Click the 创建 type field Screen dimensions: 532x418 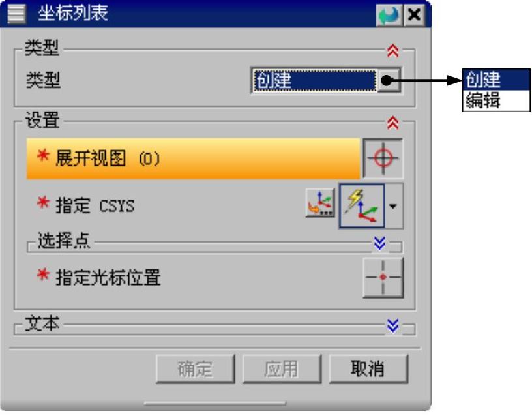click(x=314, y=80)
